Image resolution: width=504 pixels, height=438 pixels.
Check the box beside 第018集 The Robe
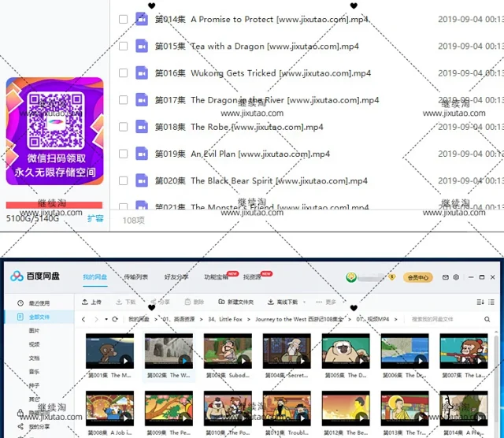click(x=123, y=127)
